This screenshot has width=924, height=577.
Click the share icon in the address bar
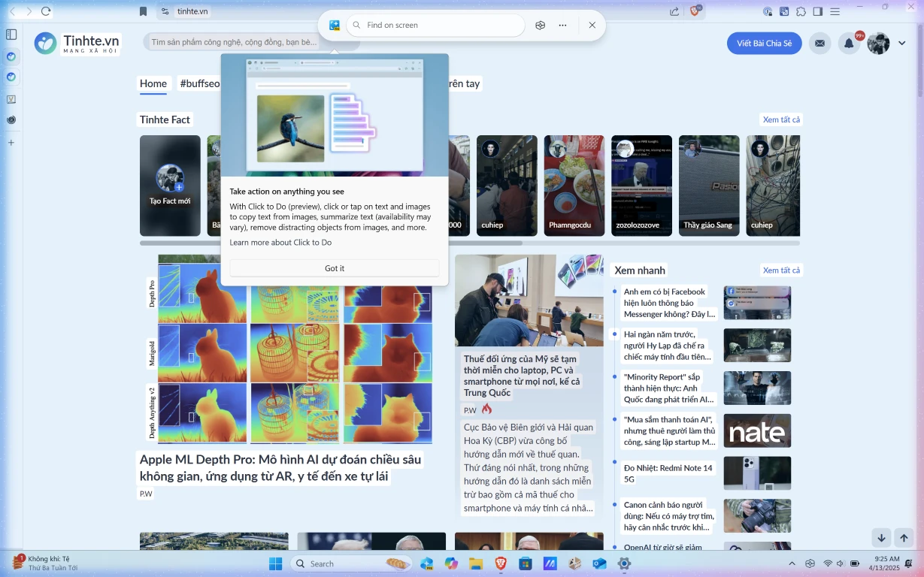674,11
